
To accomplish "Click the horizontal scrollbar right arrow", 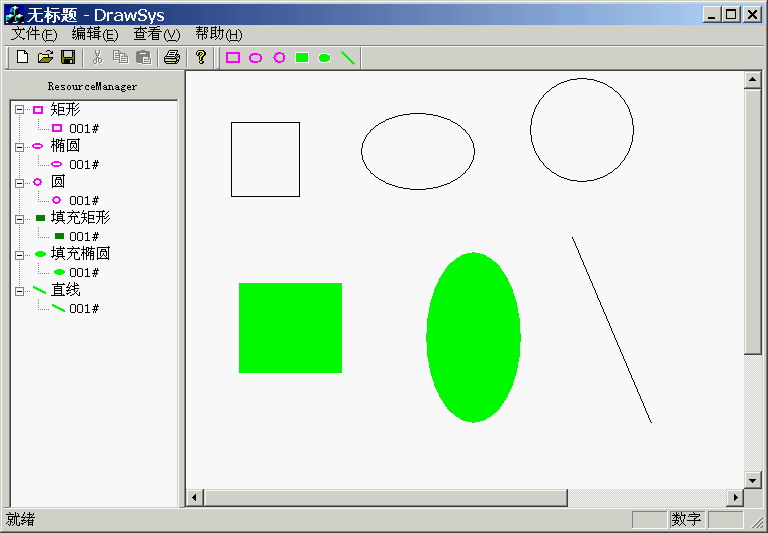I will point(735,498).
